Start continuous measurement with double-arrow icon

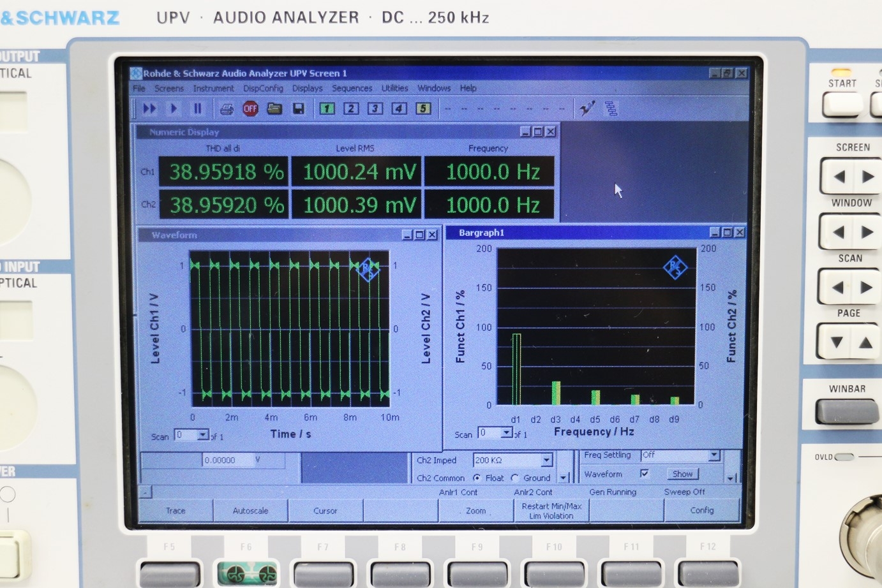149,108
